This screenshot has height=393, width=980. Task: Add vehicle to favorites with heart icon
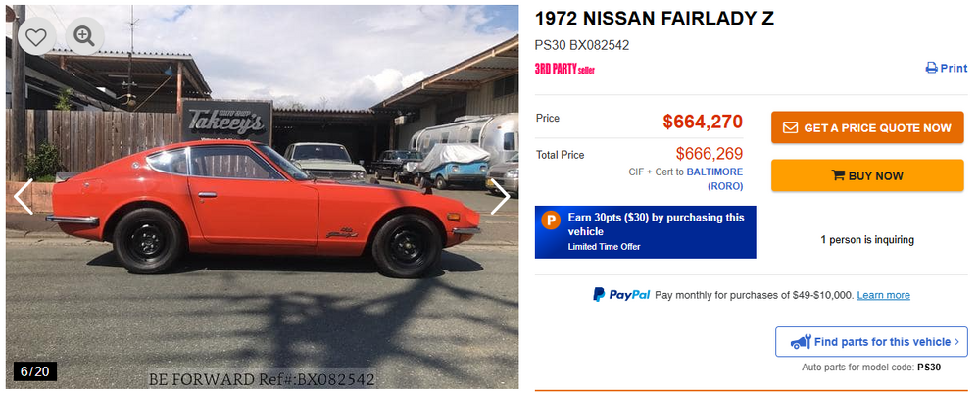37,37
